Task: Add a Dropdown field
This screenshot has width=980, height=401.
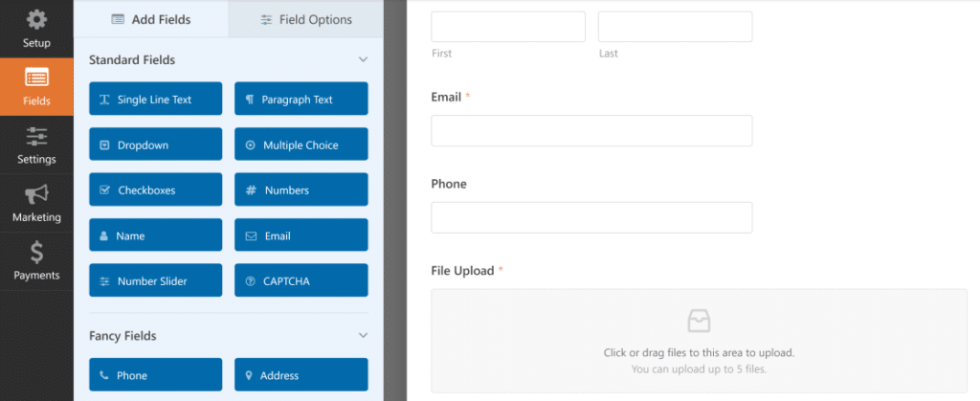Action: [155, 145]
